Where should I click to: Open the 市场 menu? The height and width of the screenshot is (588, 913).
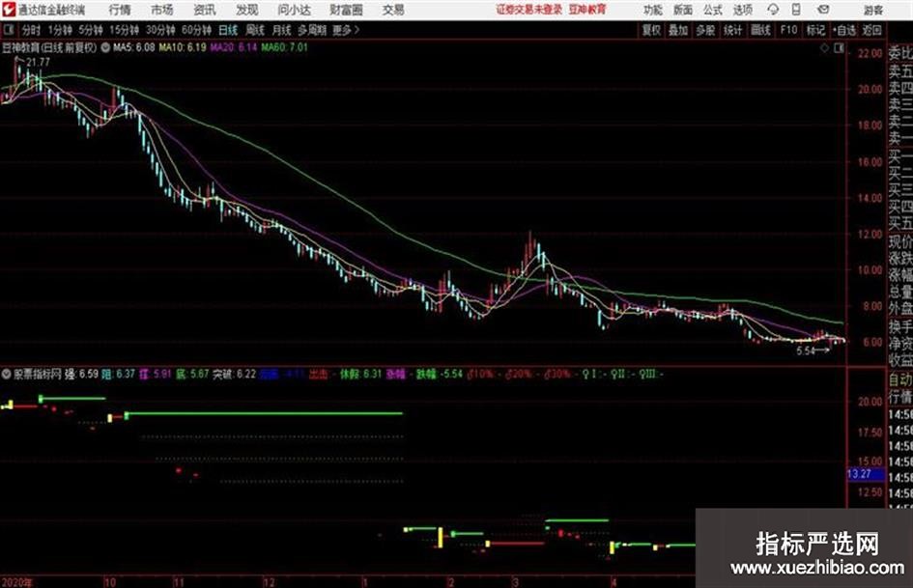pos(162,10)
